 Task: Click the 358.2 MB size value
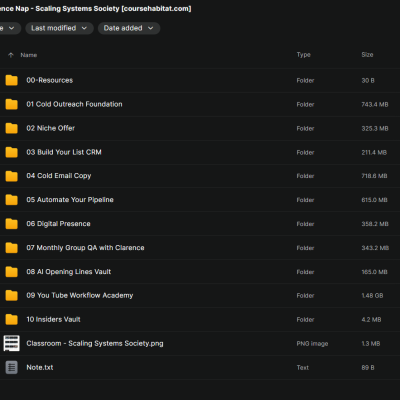(x=375, y=224)
